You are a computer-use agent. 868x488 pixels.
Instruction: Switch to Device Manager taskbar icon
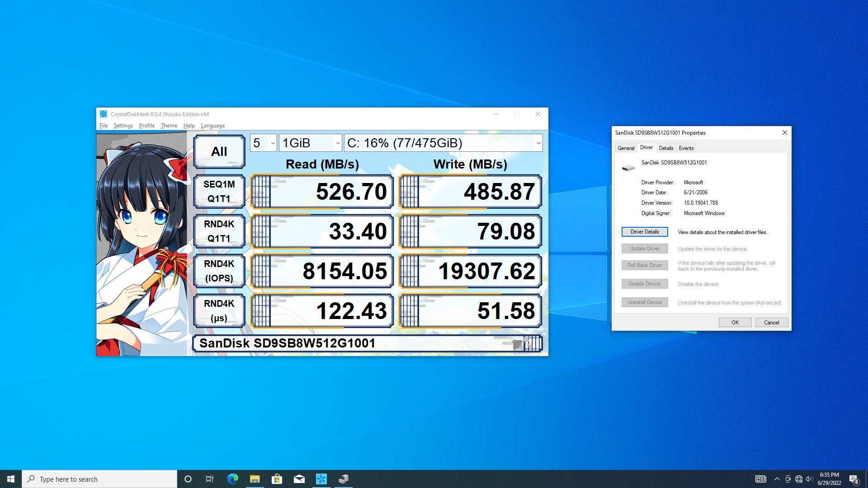(343, 479)
